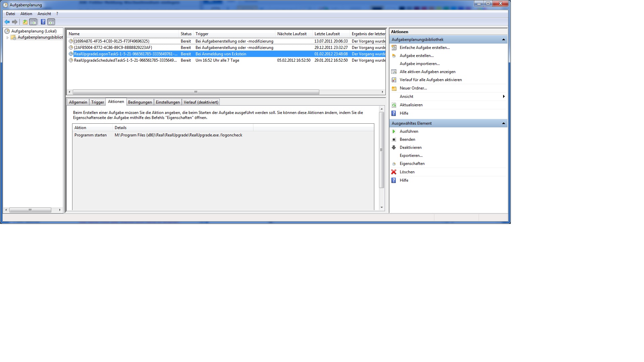The image size is (644, 362).
Task: Collapse the Aufgabenplanungsbibliothek actions section
Action: pyautogui.click(x=503, y=40)
